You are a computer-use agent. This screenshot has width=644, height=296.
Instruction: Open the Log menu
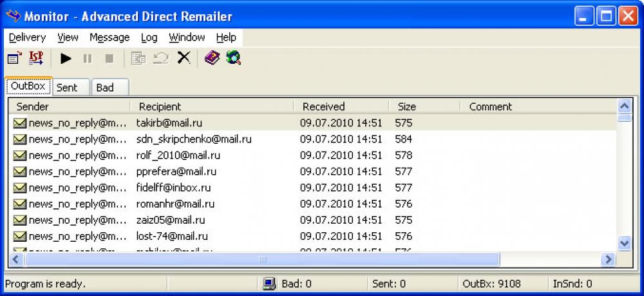pos(149,37)
